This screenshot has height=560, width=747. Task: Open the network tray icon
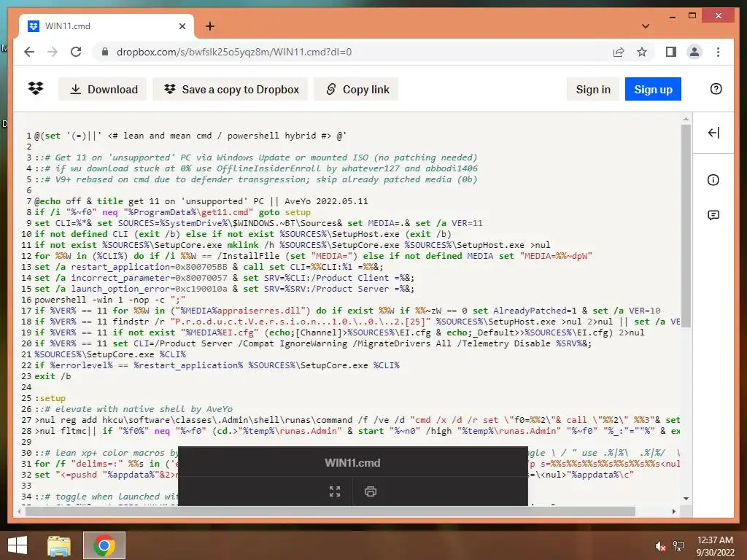pos(678,547)
